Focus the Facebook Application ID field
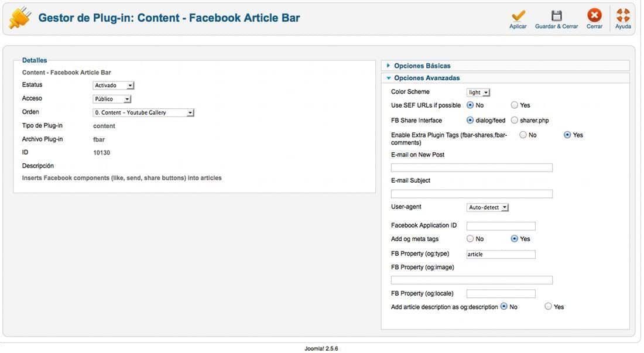 pos(501,226)
